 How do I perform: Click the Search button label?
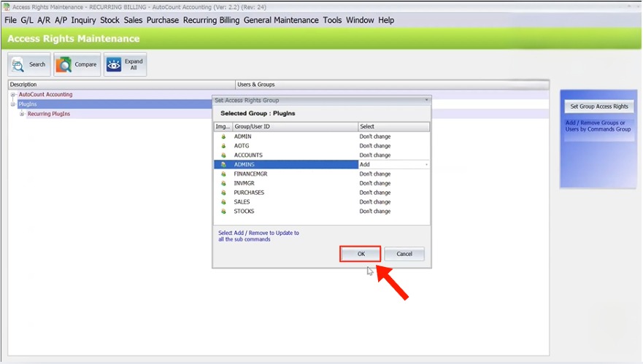(x=37, y=64)
